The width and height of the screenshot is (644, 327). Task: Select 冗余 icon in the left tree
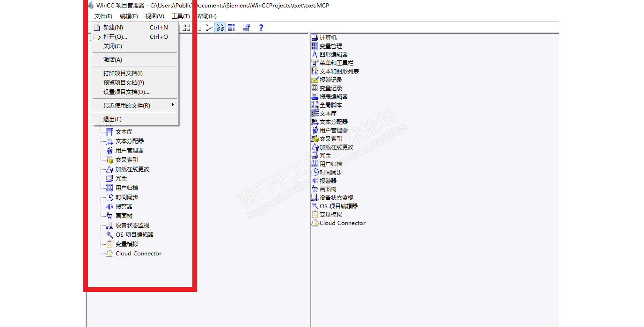(110, 179)
